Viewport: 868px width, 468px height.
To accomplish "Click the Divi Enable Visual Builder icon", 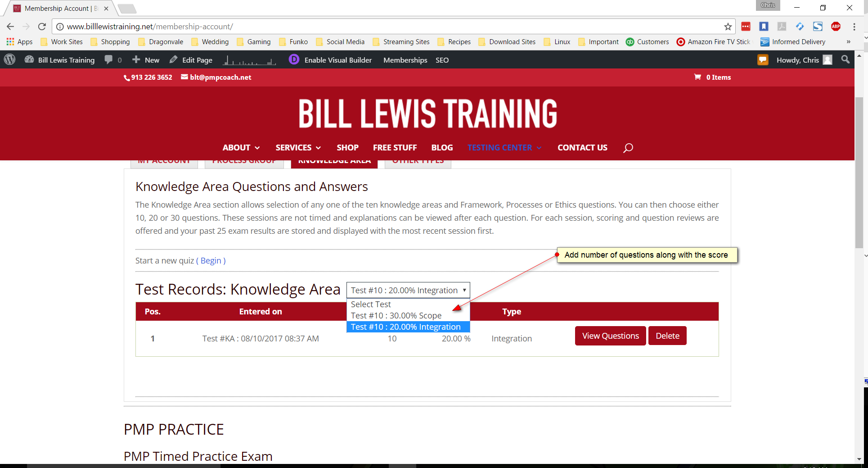I will (294, 59).
